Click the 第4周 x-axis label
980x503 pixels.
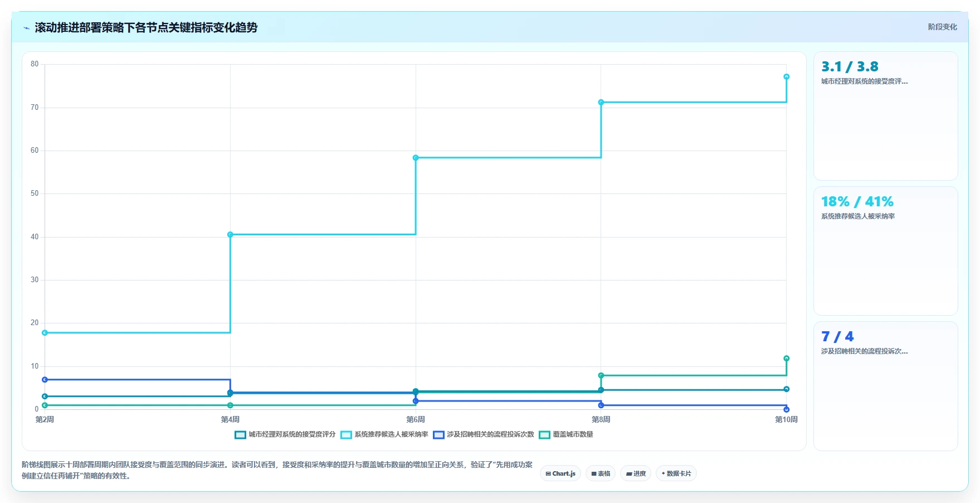230,419
